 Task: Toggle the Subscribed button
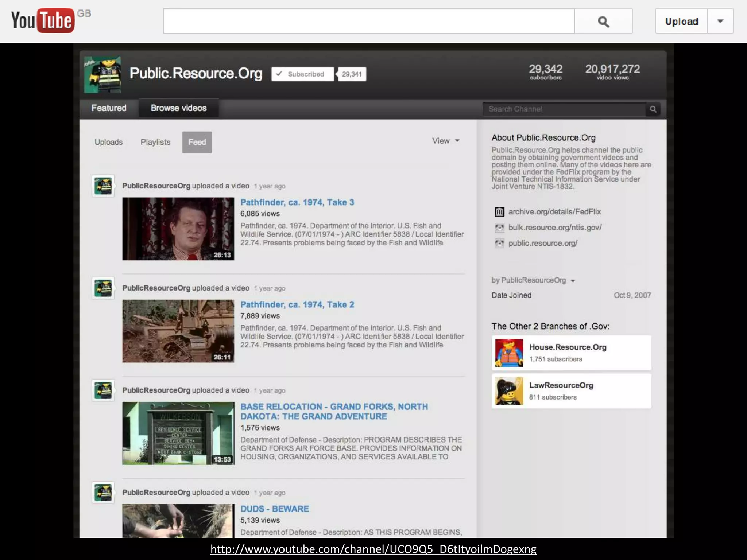pyautogui.click(x=302, y=74)
